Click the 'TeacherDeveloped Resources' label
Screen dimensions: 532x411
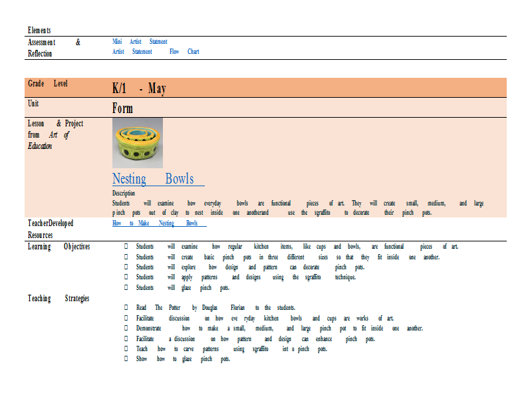[x=51, y=229]
